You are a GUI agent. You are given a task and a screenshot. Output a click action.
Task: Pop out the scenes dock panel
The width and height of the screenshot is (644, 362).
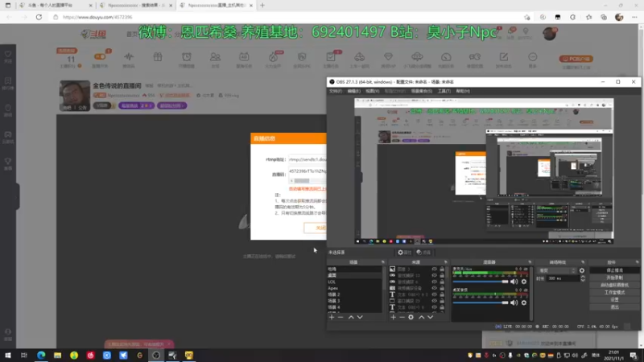[383, 262]
